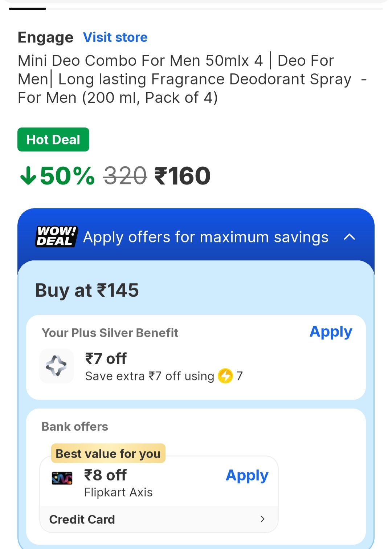Open Credit Card offer details chevron
Image resolution: width=392 pixels, height=549 pixels.
coord(262,519)
